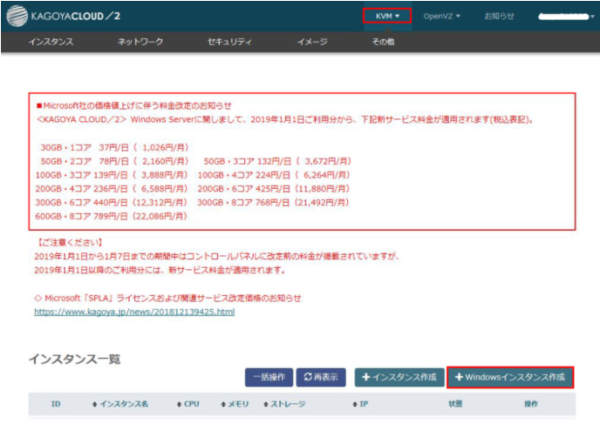Select the イメージ menu
Screen dimensions: 600x430
coord(312,42)
